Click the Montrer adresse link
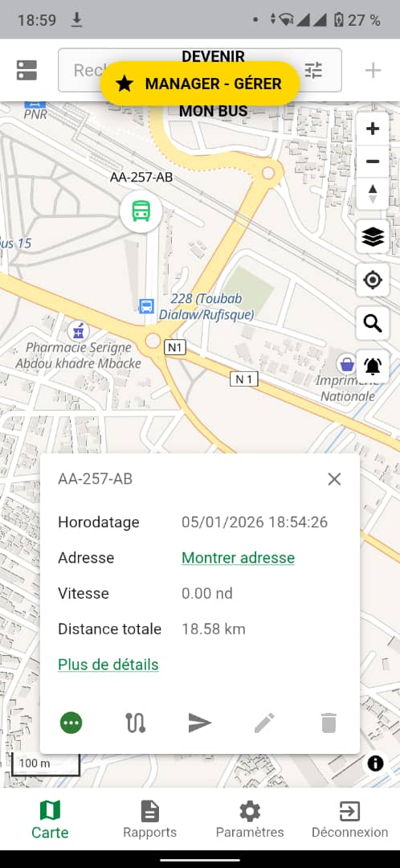Image resolution: width=400 pixels, height=868 pixels. click(238, 558)
